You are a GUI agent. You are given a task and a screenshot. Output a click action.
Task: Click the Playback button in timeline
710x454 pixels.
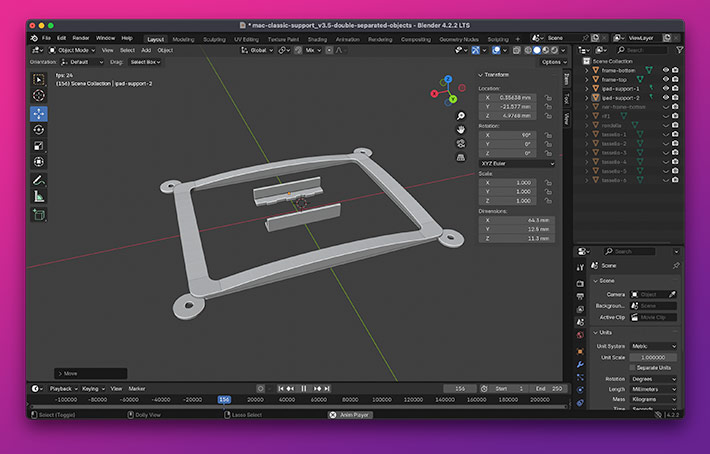pyautogui.click(x=62, y=388)
